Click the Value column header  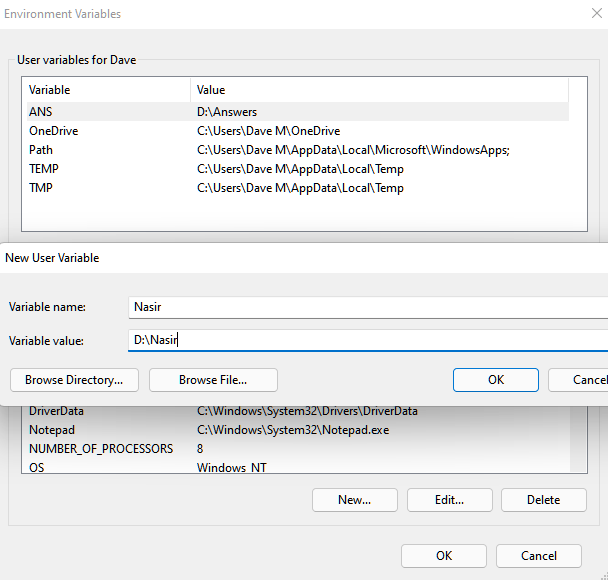[380, 90]
